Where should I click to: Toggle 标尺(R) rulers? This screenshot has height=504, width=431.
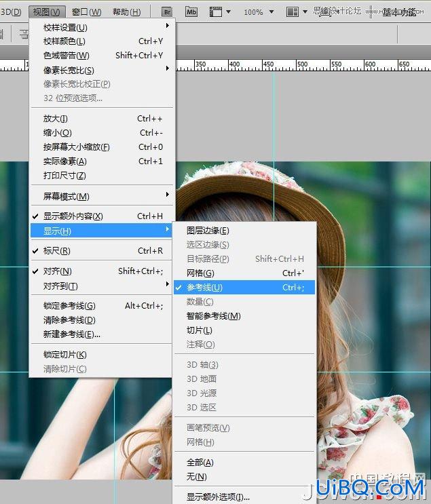(102, 251)
